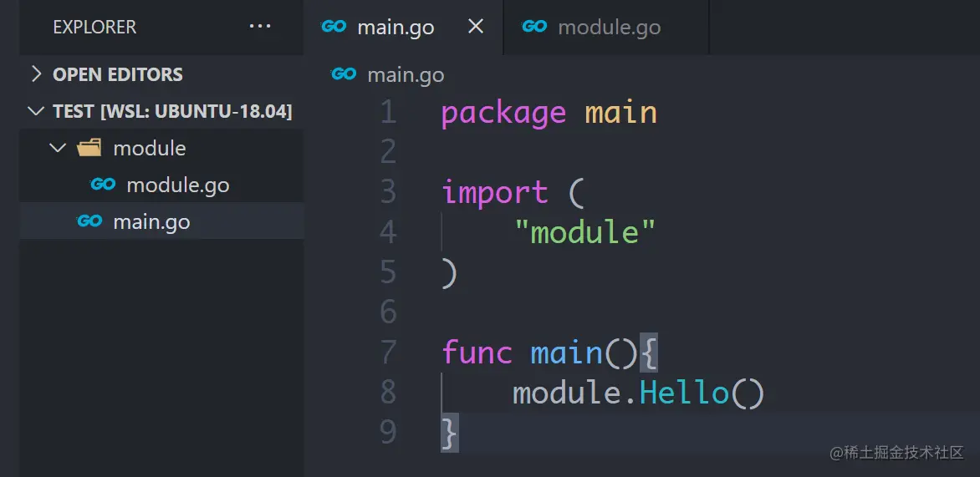Click the module folder icon

pos(89,148)
